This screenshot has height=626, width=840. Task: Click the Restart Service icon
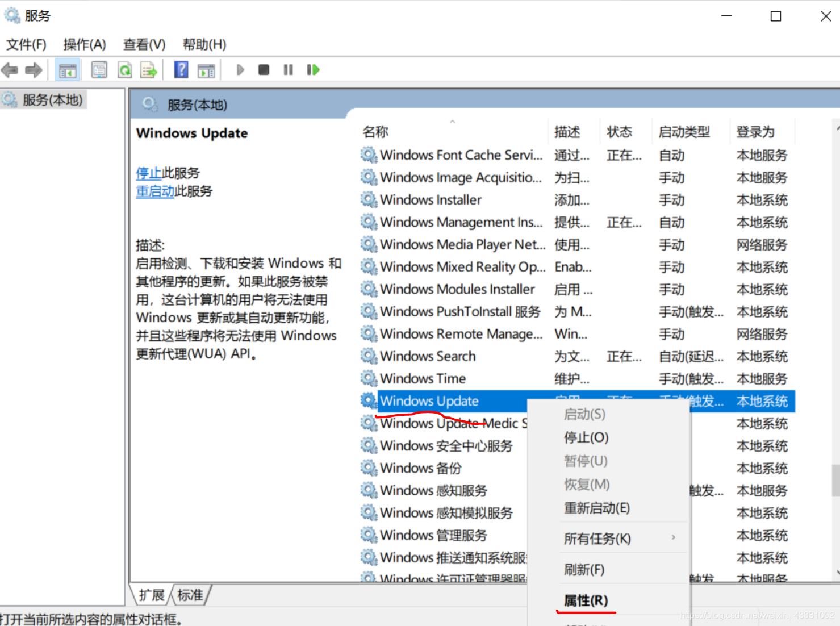[x=314, y=70]
